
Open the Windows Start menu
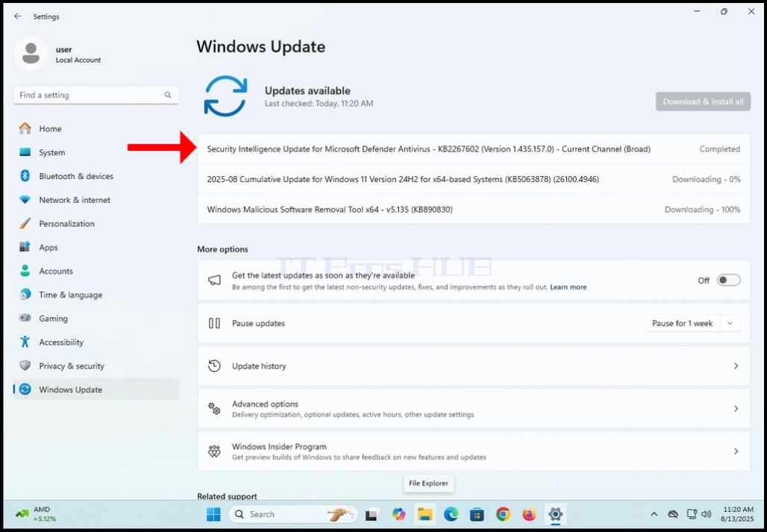[213, 514]
